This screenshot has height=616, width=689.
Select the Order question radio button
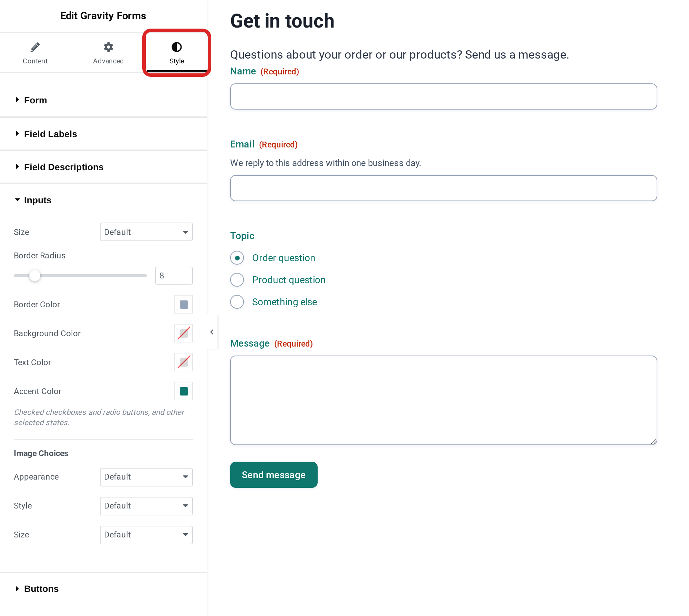(x=237, y=258)
